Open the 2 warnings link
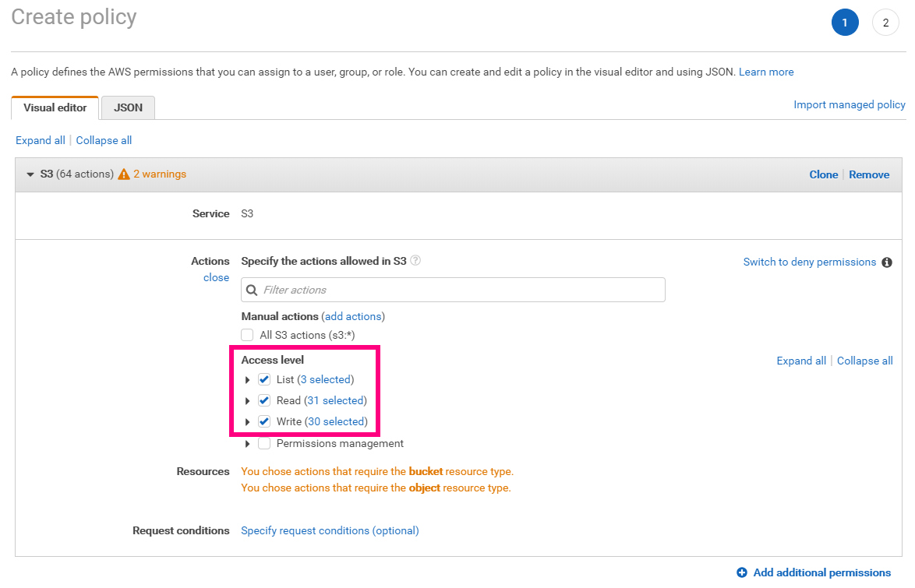Viewport: 915px width, 588px height. click(x=160, y=174)
